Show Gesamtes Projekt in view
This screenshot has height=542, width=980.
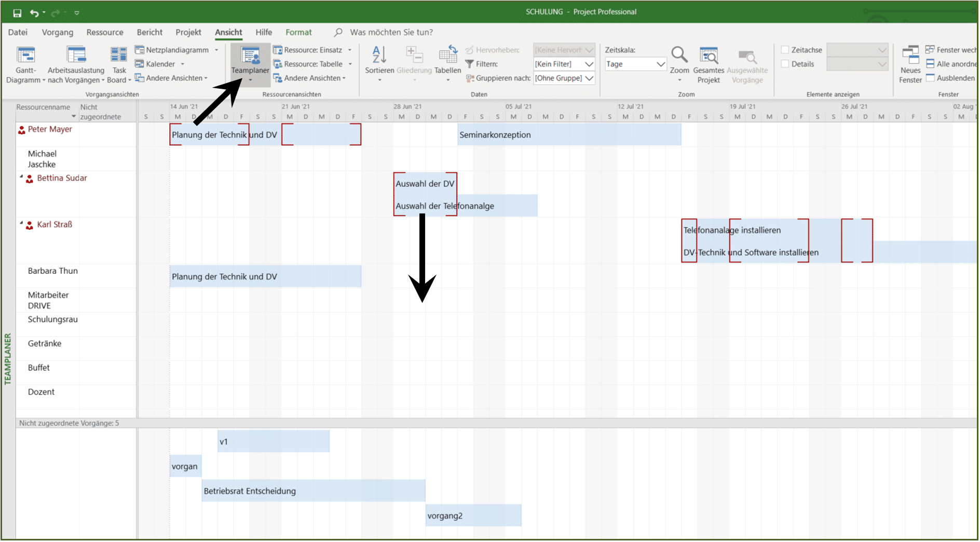coord(709,55)
